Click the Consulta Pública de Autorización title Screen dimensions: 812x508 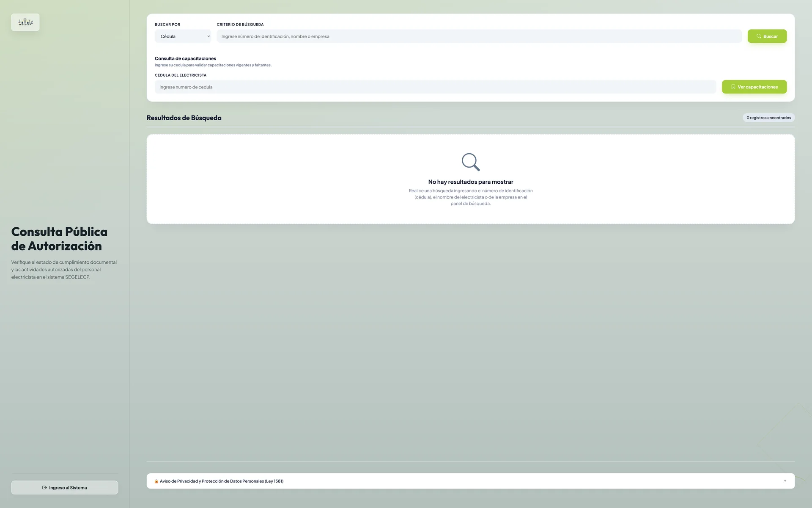[x=59, y=239]
